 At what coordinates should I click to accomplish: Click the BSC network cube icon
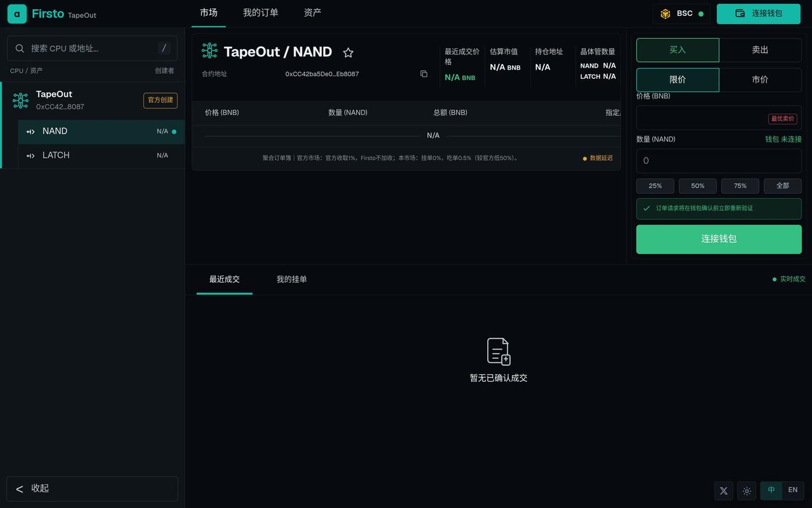(665, 13)
